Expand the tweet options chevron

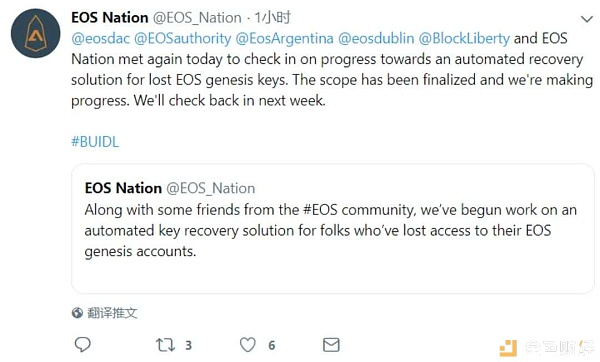[x=587, y=19]
